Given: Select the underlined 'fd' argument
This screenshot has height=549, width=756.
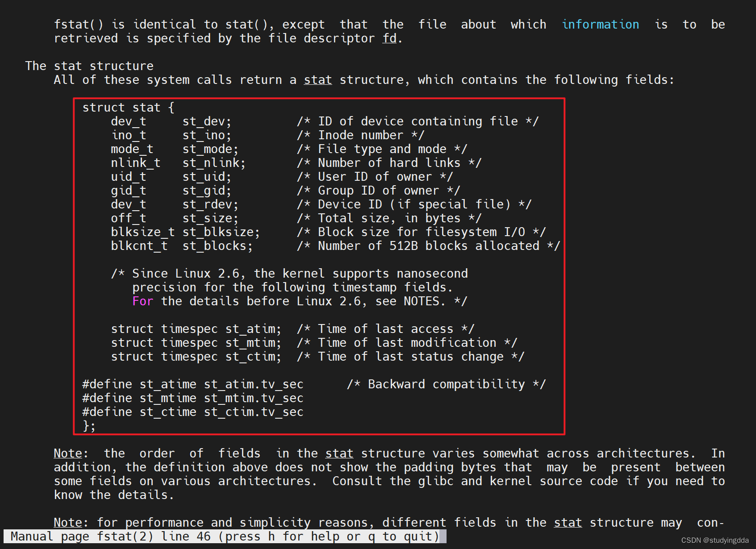Looking at the screenshot, I should (x=389, y=38).
